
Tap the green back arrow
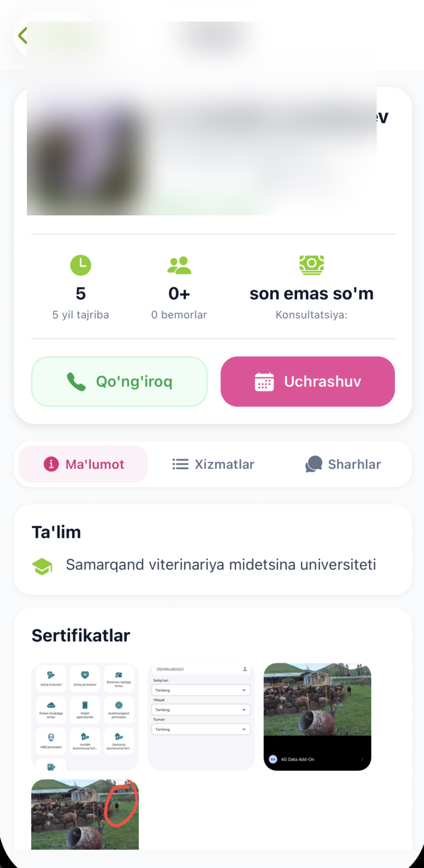(x=22, y=36)
